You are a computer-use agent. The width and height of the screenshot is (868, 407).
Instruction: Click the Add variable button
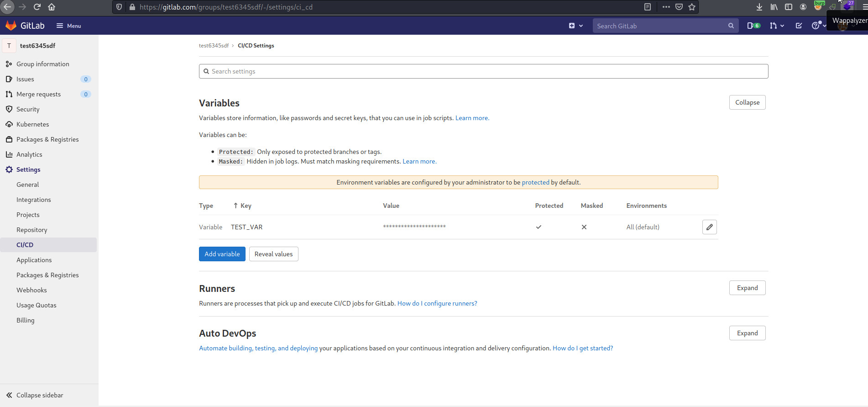[x=222, y=254]
